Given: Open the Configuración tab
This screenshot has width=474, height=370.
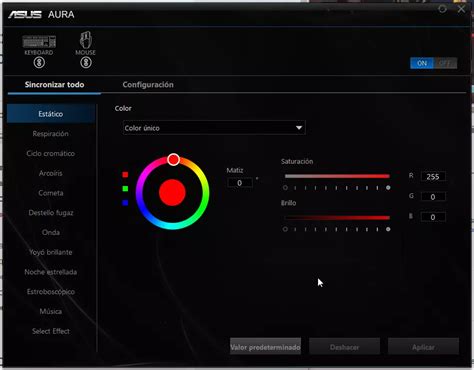Looking at the screenshot, I should (148, 85).
